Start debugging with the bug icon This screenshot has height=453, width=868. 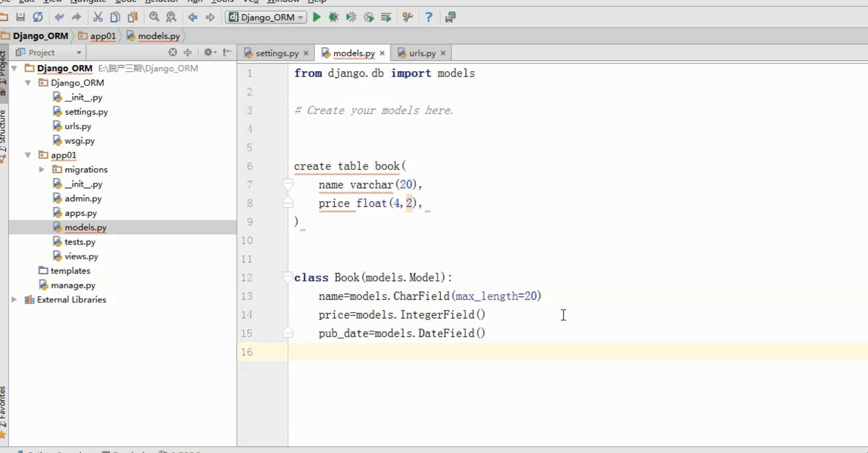tap(334, 17)
